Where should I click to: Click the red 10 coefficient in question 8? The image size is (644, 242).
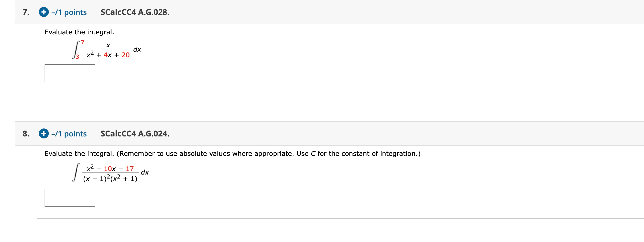(x=108, y=169)
